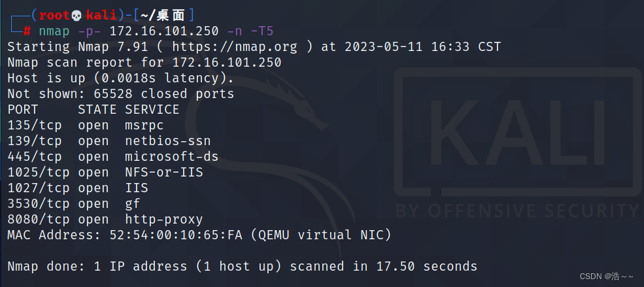This screenshot has width=644, height=287.
Task: Select the 3530/tcp gf entry
Action: [x=73, y=203]
